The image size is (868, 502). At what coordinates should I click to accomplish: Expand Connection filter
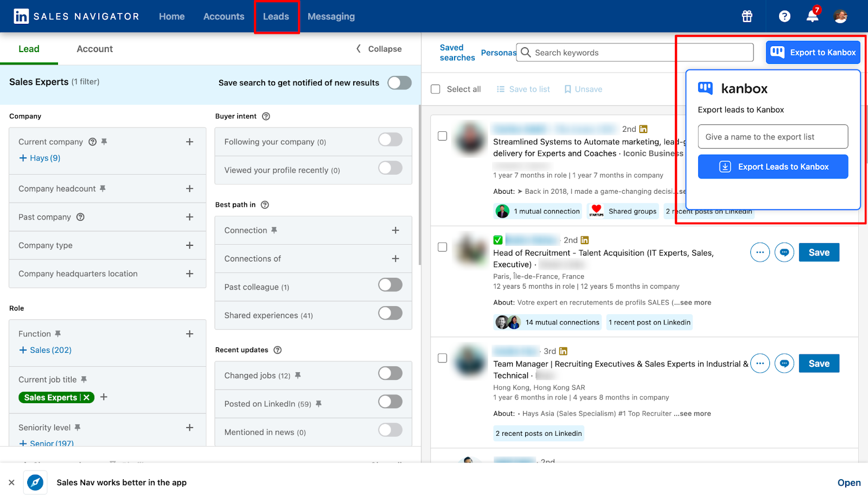tap(395, 230)
